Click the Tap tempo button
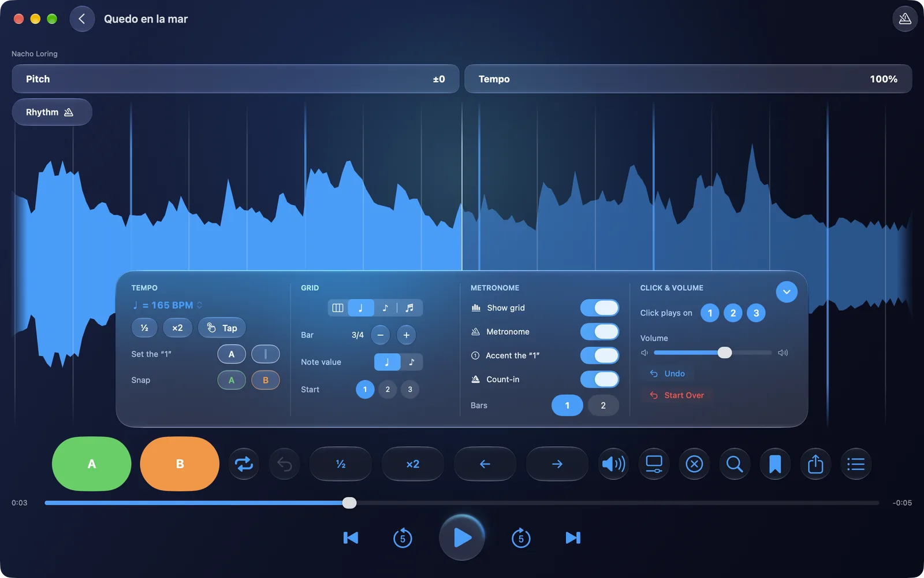Viewport: 924px width, 578px height. coord(222,328)
